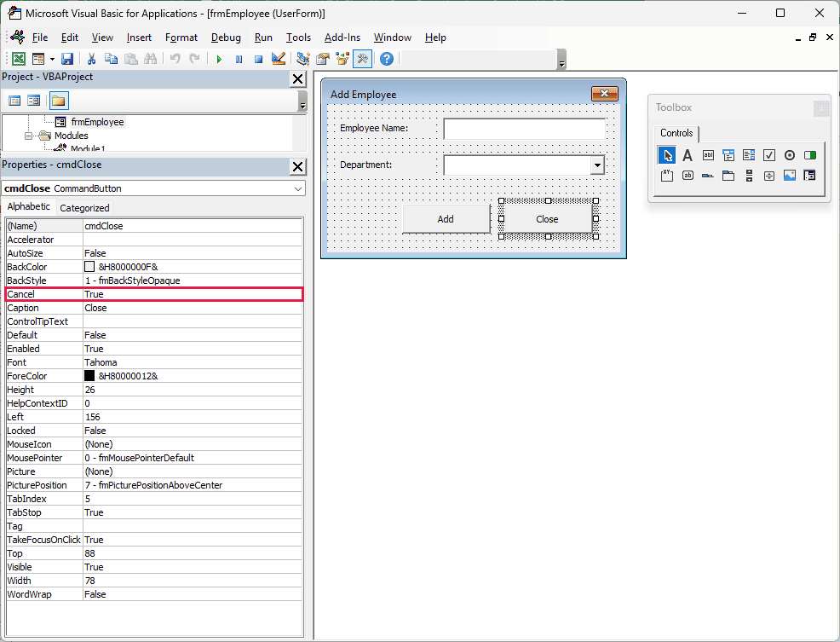This screenshot has width=840, height=642.
Task: Select the TextBox tool in Toolbox
Action: coord(708,155)
